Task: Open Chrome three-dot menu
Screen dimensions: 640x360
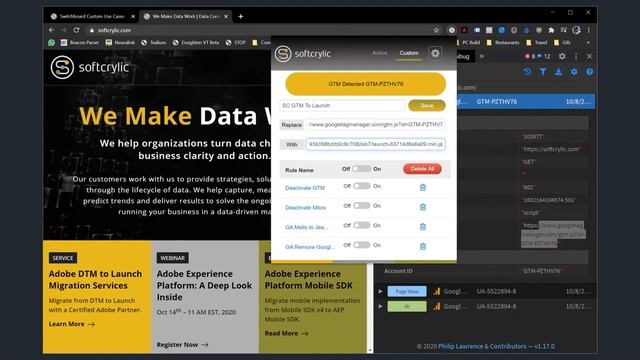Action: pyautogui.click(x=589, y=30)
